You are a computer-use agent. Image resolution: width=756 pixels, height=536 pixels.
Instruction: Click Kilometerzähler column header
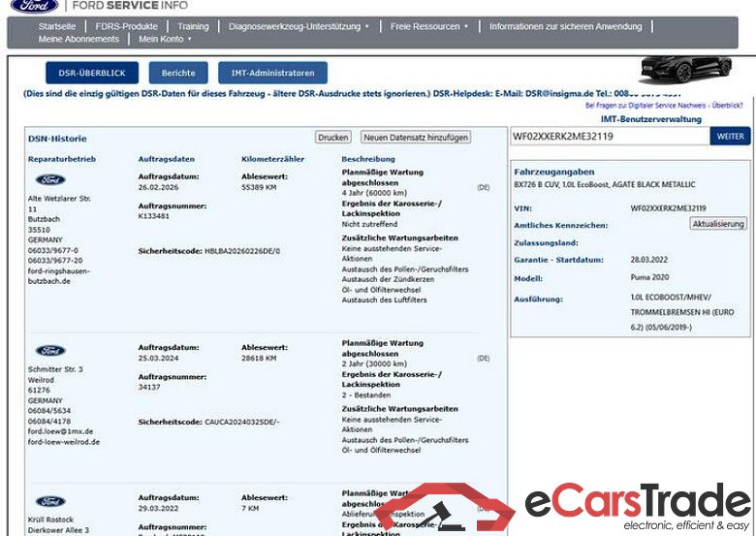[273, 159]
